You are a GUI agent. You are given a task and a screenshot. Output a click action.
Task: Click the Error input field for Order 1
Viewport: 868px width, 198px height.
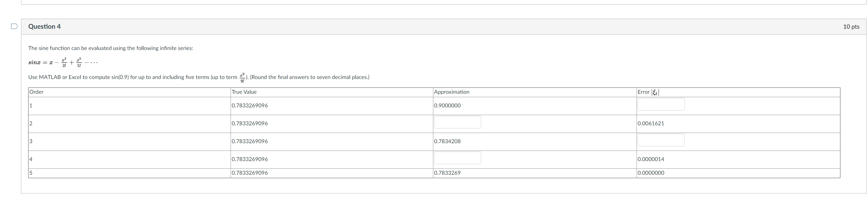[661, 104]
